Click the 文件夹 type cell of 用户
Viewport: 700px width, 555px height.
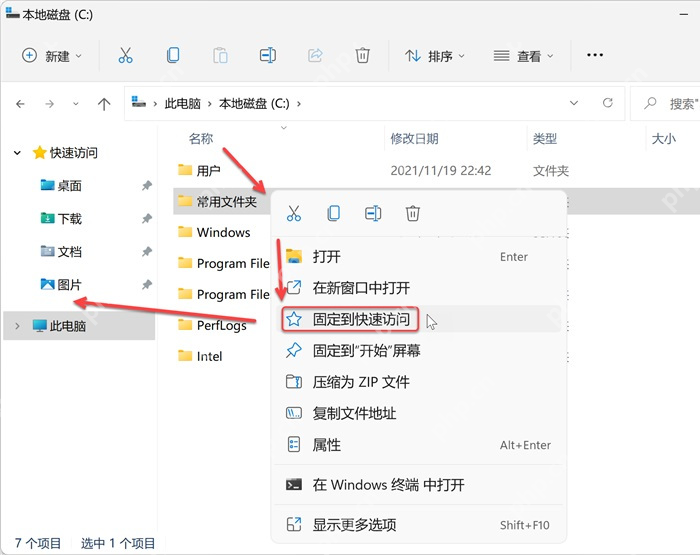(550, 170)
